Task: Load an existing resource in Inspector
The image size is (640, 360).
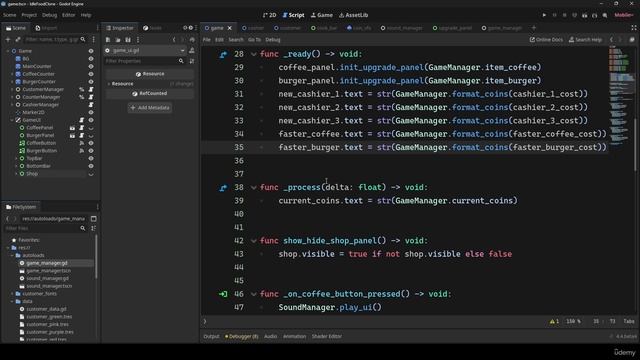Action: [118, 40]
